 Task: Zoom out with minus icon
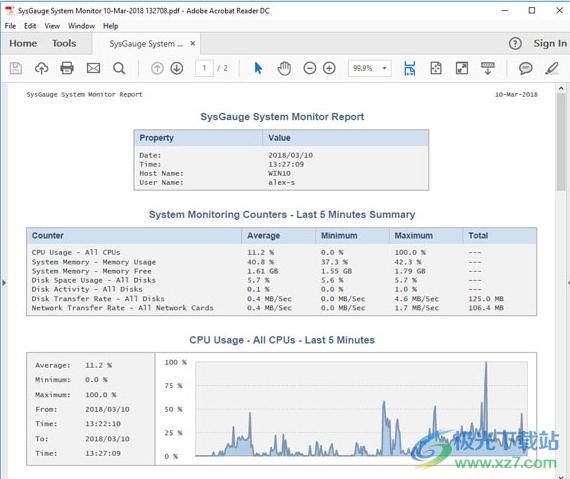[310, 68]
